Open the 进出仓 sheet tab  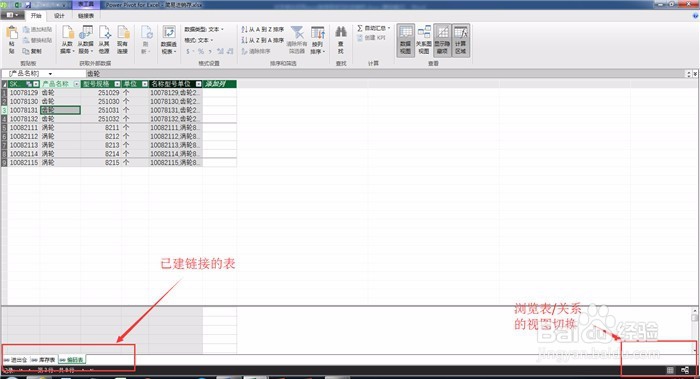pos(16,360)
